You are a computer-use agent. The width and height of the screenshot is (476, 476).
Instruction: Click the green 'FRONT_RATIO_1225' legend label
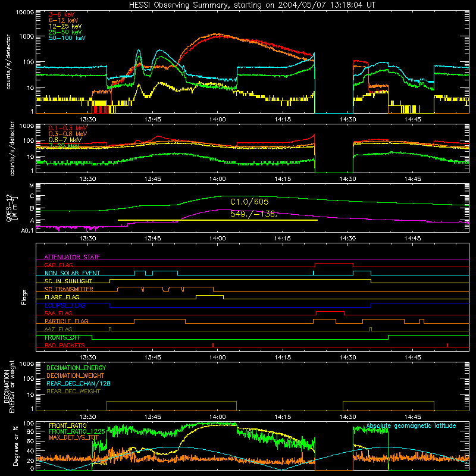[77, 431]
